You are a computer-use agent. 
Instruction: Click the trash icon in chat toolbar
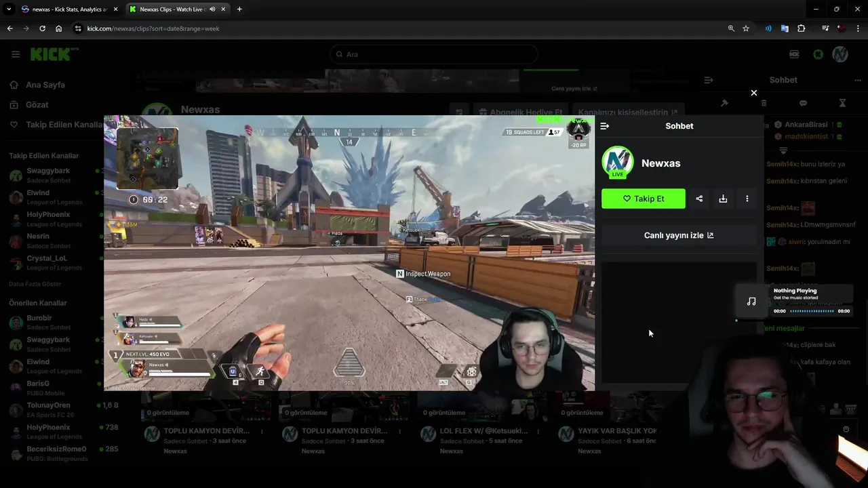tap(764, 103)
